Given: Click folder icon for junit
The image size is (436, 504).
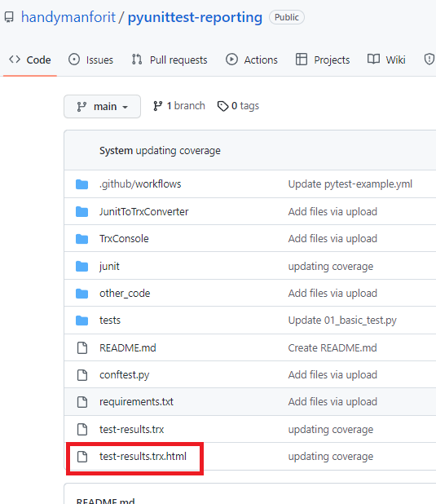Looking at the screenshot, I should click(82, 267).
